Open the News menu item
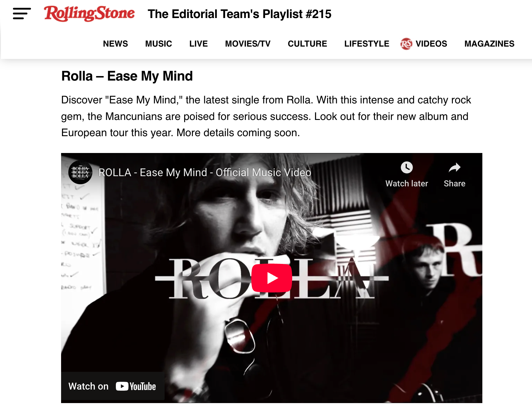The height and width of the screenshot is (416, 532). click(x=116, y=44)
